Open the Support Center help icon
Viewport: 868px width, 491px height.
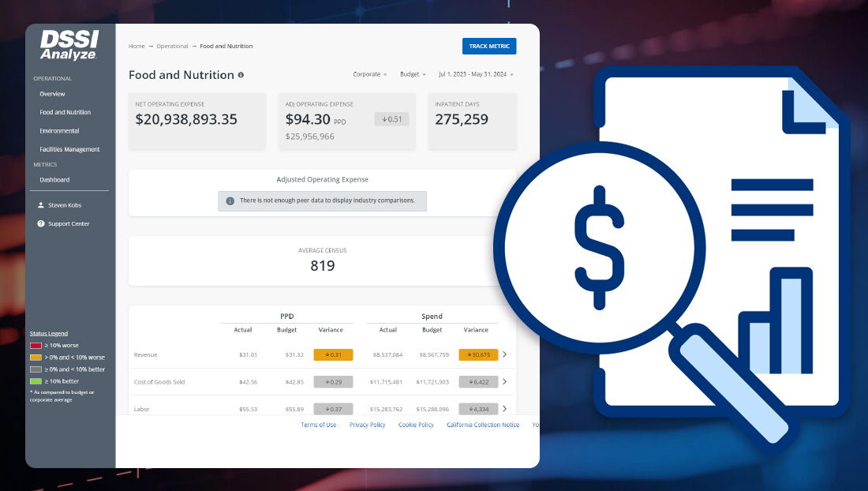pos(41,224)
